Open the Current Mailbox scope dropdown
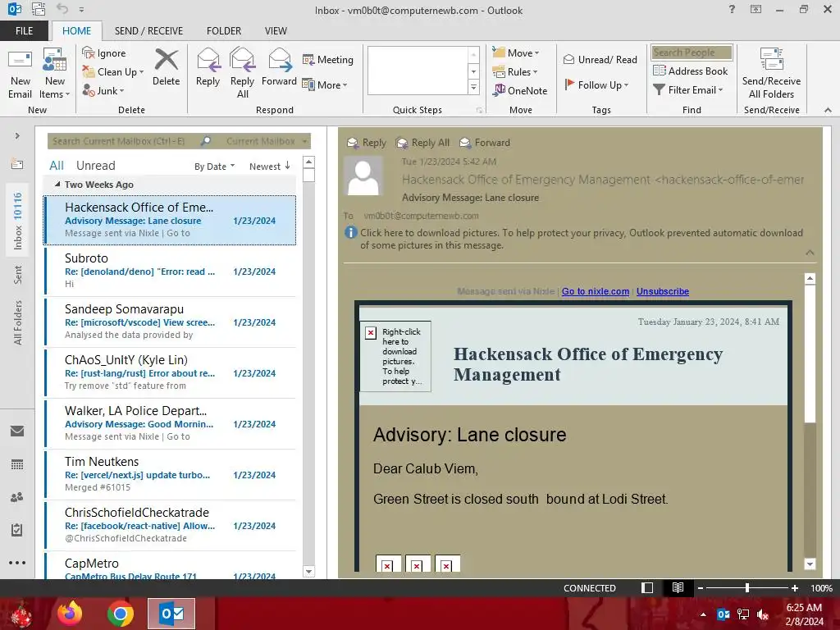Image resolution: width=840 pixels, height=630 pixels. pos(267,141)
